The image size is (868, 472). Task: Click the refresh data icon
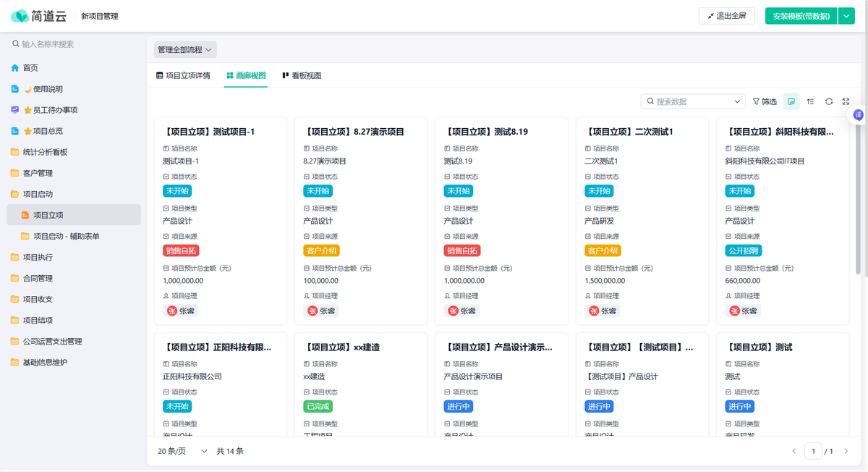[x=829, y=102]
